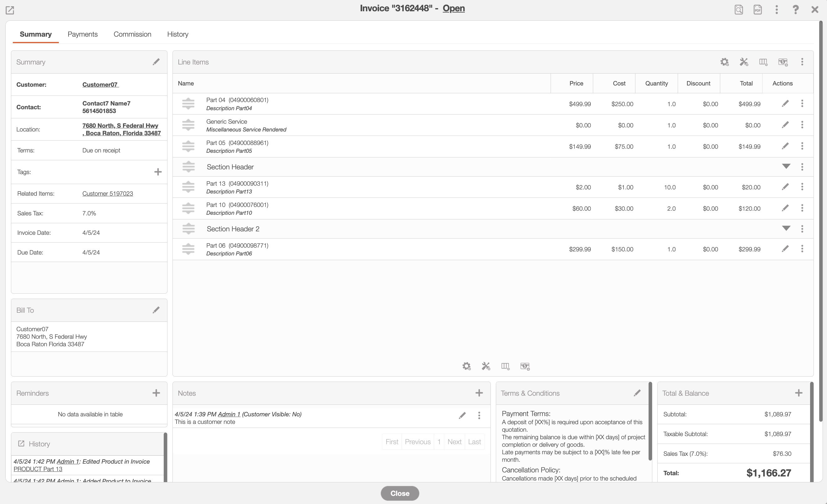Add a new tag with plus icon
This screenshot has width=827, height=504.
click(158, 172)
